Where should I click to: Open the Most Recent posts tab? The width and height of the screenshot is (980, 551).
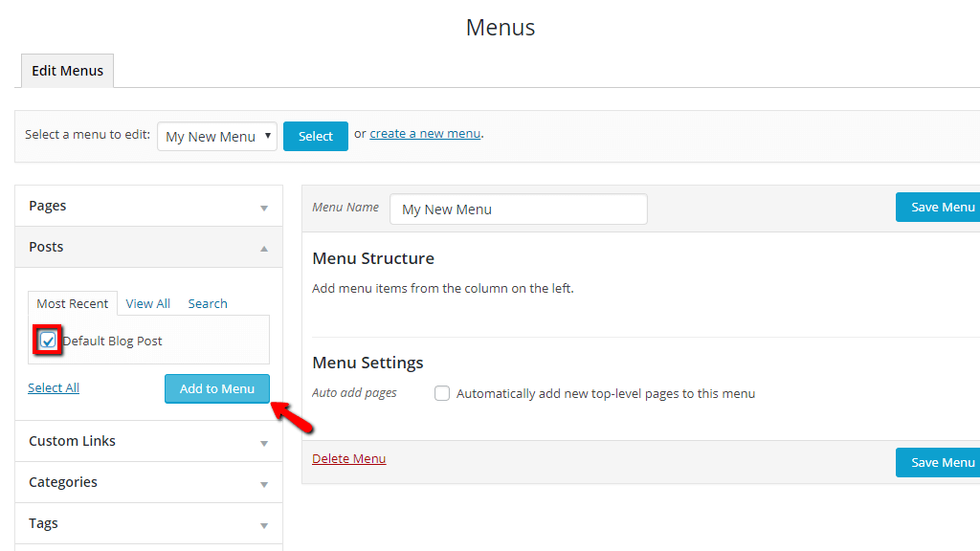tap(73, 303)
